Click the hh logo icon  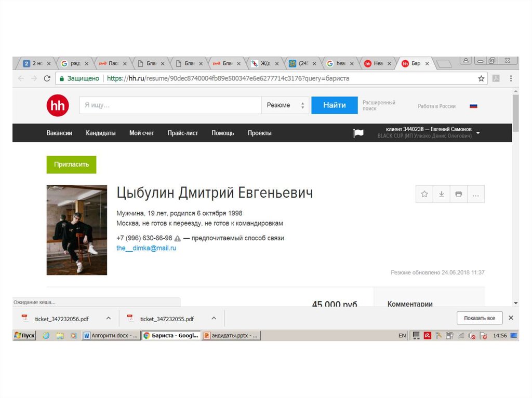[57, 105]
